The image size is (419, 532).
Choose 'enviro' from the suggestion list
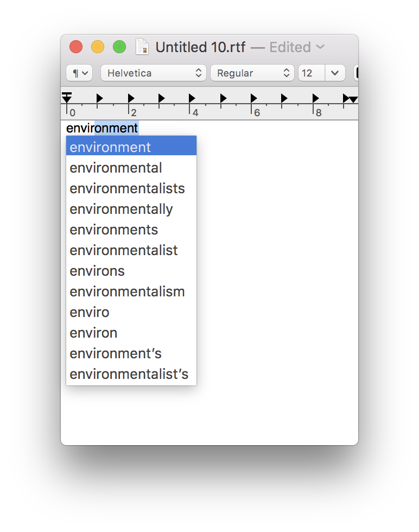[x=131, y=313]
